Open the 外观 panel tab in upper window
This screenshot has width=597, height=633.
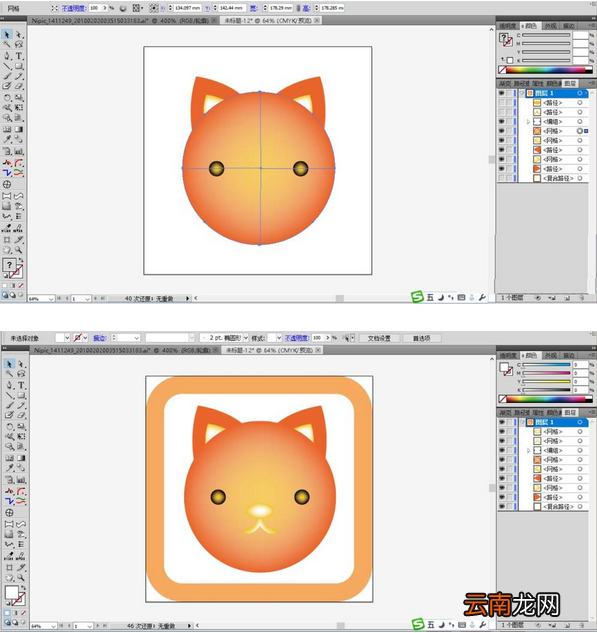point(550,26)
